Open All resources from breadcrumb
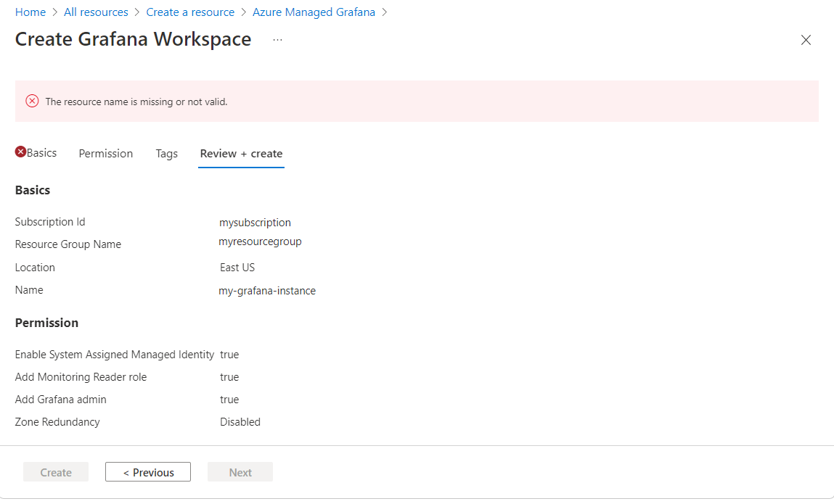834x504 pixels. click(x=96, y=12)
